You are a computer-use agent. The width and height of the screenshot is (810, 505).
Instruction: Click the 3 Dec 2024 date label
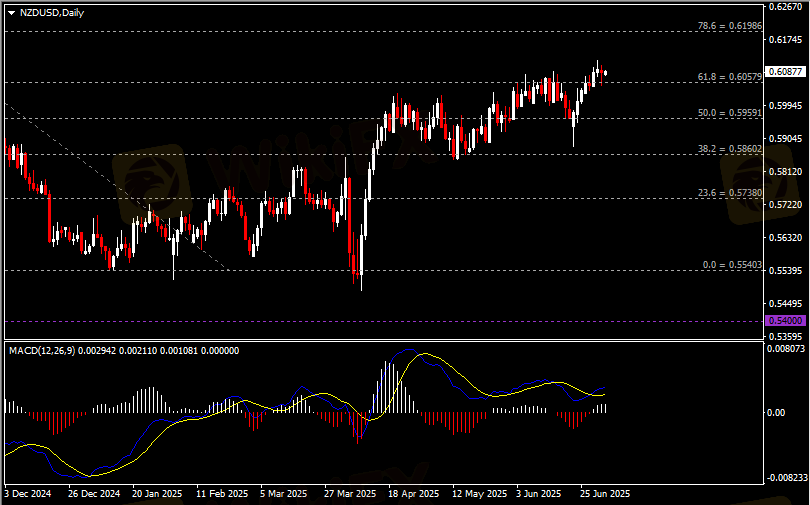tap(28, 494)
